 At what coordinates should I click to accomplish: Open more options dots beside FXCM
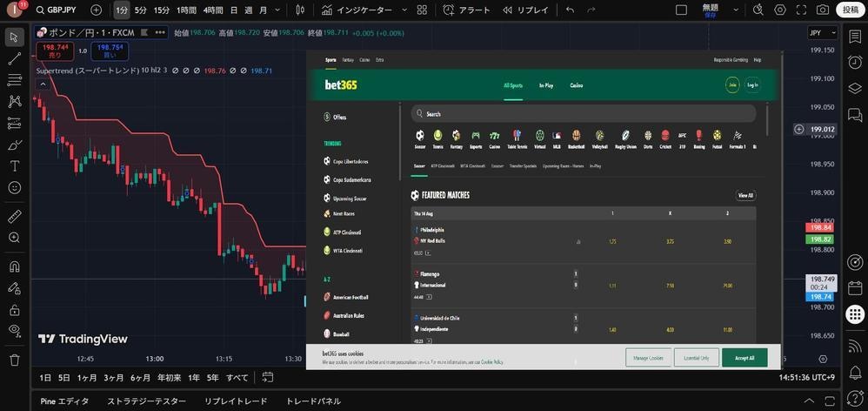(x=161, y=33)
